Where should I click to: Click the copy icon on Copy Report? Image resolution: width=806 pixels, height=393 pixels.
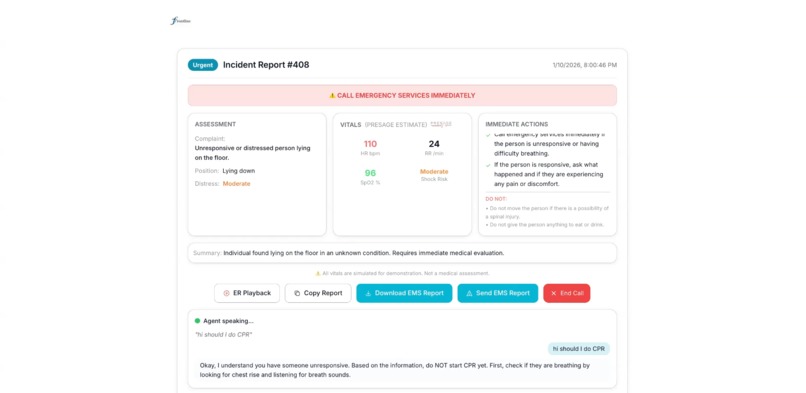click(297, 293)
